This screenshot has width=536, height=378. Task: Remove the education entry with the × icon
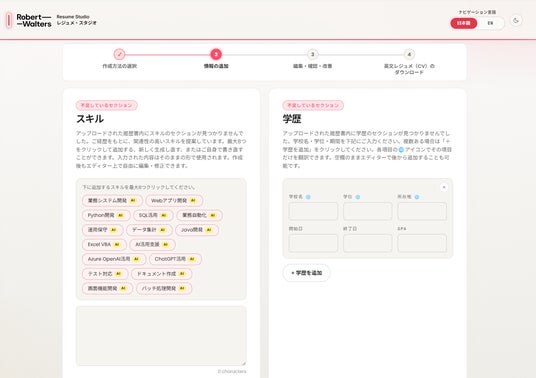[444, 187]
